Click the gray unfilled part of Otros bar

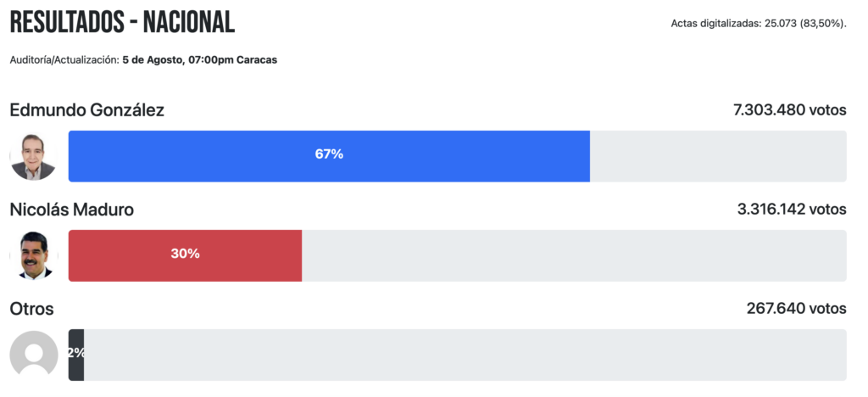tap(465, 355)
